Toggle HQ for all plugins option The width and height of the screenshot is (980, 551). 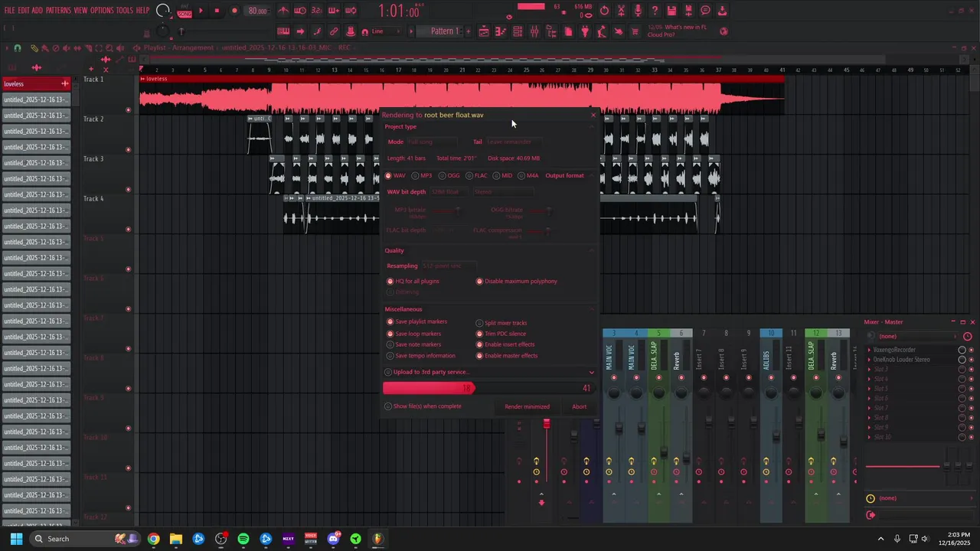pyautogui.click(x=413, y=282)
